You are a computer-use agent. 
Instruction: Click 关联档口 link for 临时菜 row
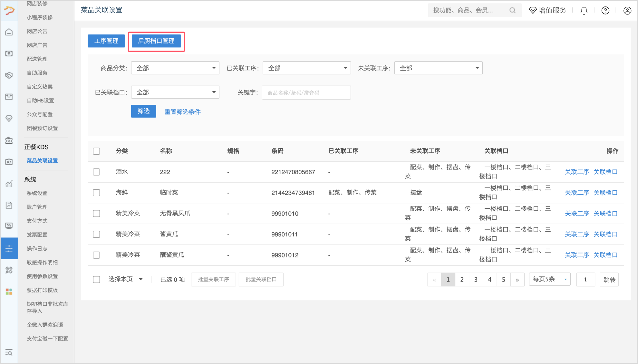point(605,193)
